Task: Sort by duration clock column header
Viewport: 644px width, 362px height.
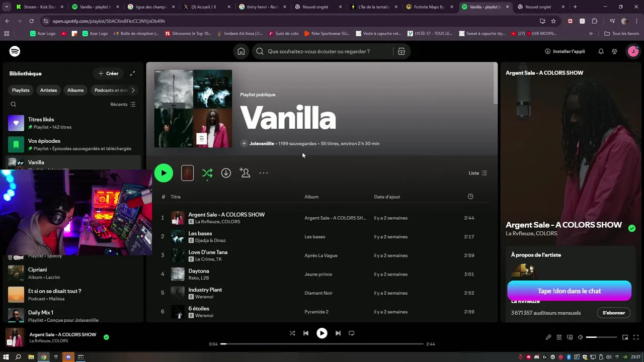Action: point(470,197)
